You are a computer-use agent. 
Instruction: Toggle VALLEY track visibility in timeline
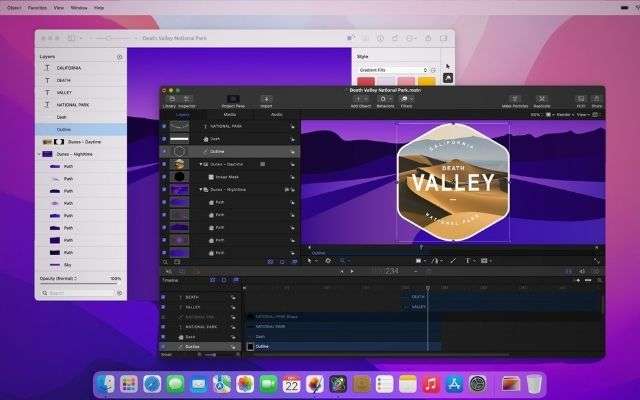[x=163, y=307]
